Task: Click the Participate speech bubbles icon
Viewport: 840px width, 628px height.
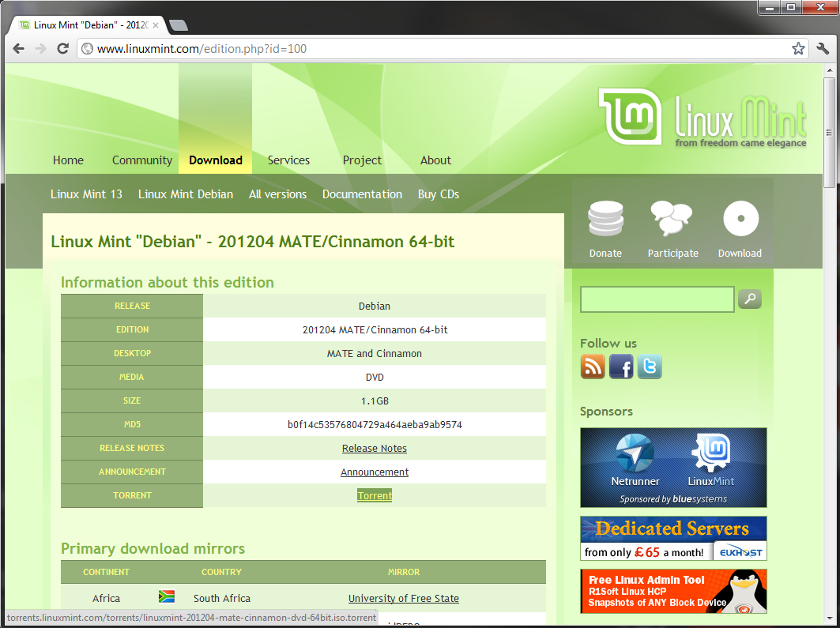Action: 672,219
